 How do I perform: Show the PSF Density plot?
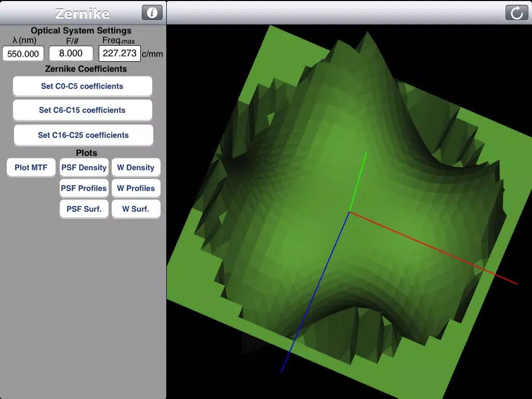(x=84, y=167)
